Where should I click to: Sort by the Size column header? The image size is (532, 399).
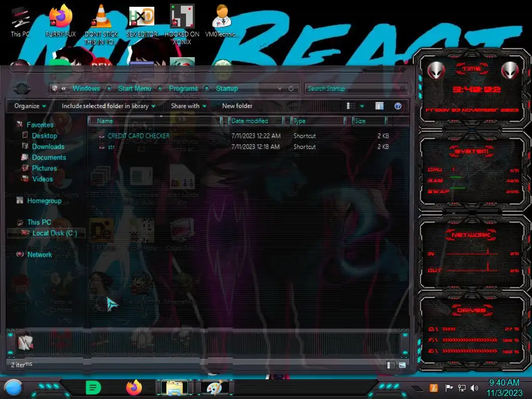coord(369,121)
